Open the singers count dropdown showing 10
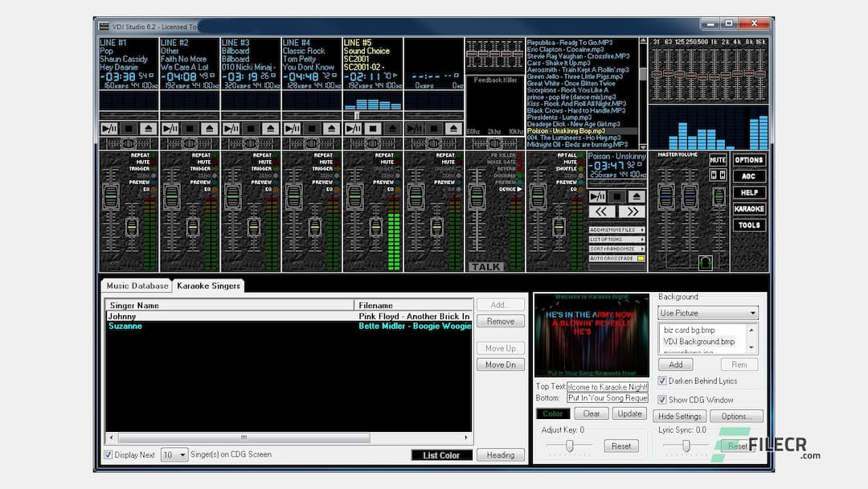 point(183,454)
